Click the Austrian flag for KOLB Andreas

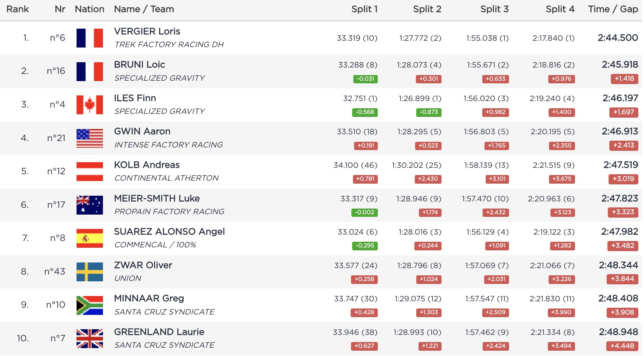[89, 172]
